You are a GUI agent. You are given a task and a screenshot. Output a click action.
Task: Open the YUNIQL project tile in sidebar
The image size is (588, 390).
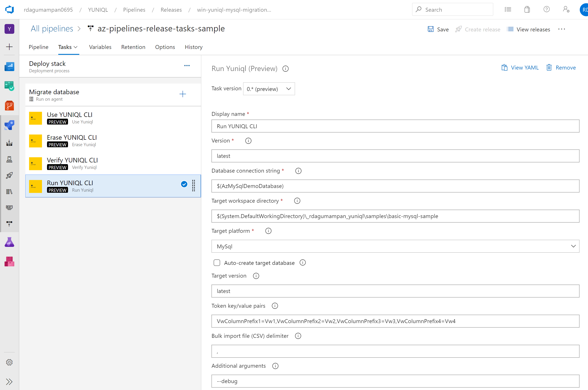pos(10,29)
